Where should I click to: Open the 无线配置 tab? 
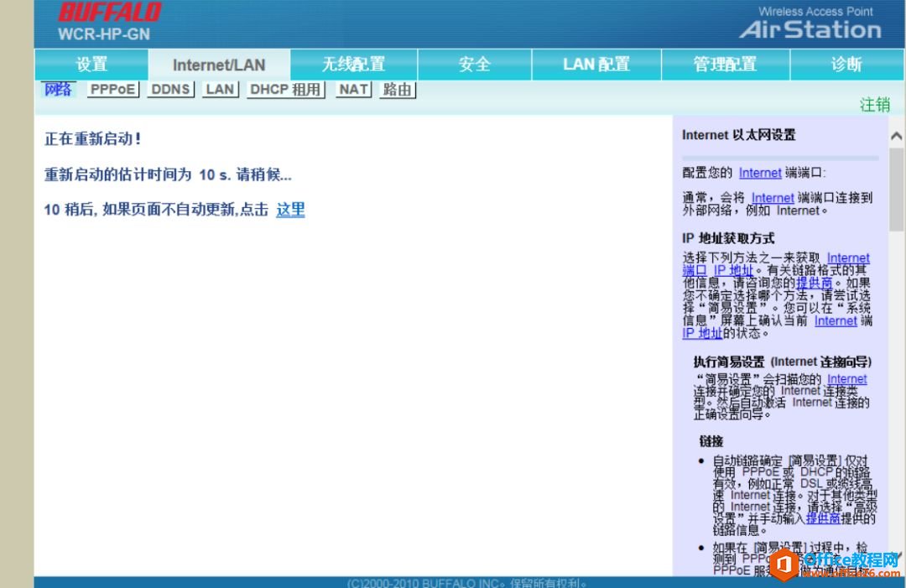pyautogui.click(x=354, y=64)
